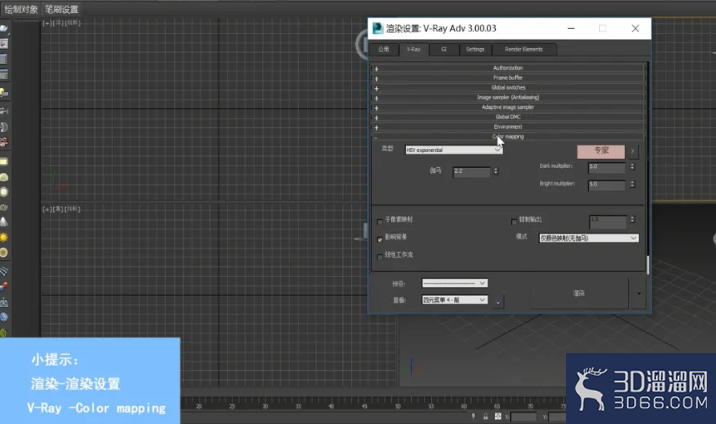
Task: Expand the Global switches rollout
Action: (508, 88)
